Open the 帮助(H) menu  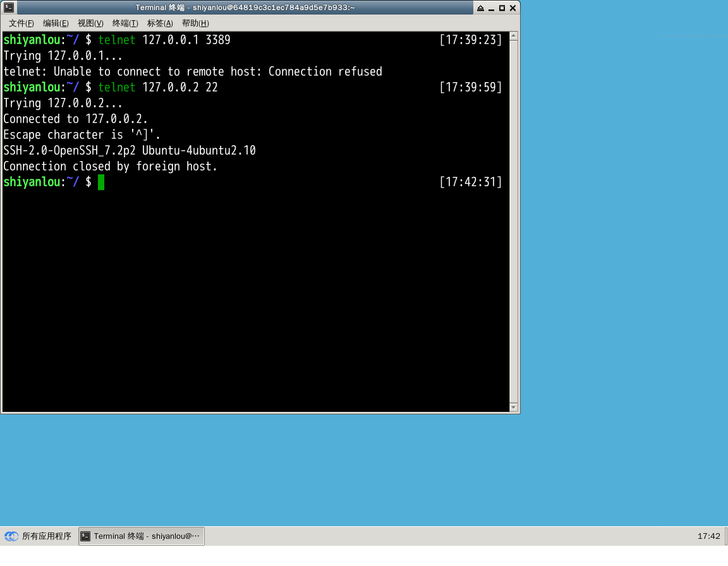[x=195, y=23]
